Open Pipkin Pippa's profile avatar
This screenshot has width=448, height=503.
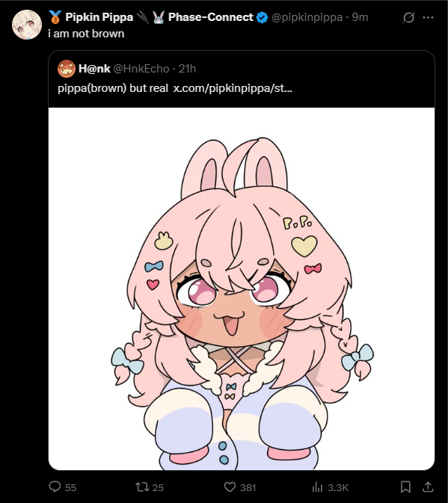(27, 25)
